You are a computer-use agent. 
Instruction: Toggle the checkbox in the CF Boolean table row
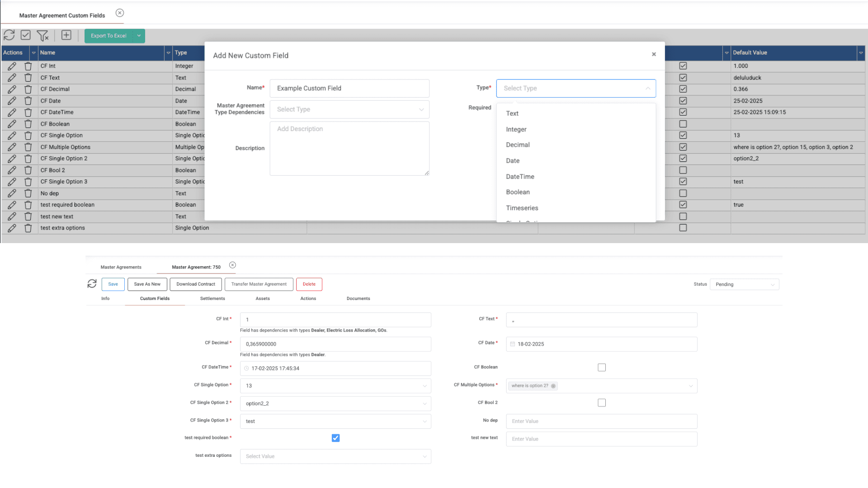pyautogui.click(x=683, y=124)
